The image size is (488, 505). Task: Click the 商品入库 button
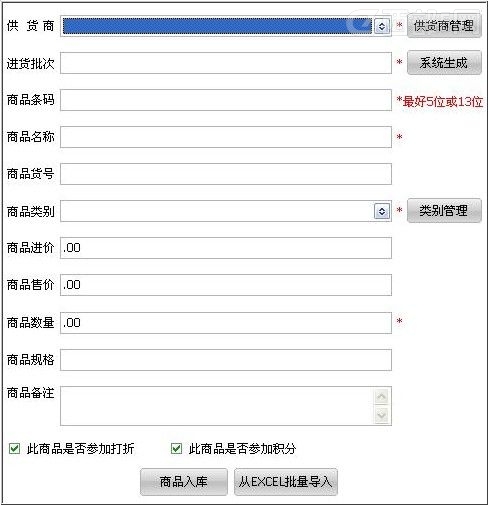pos(184,482)
